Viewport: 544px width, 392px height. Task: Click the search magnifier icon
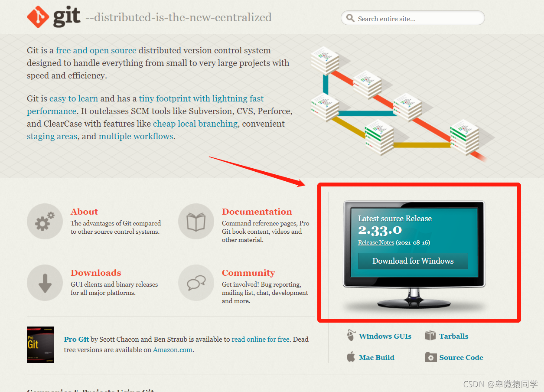pyautogui.click(x=350, y=19)
